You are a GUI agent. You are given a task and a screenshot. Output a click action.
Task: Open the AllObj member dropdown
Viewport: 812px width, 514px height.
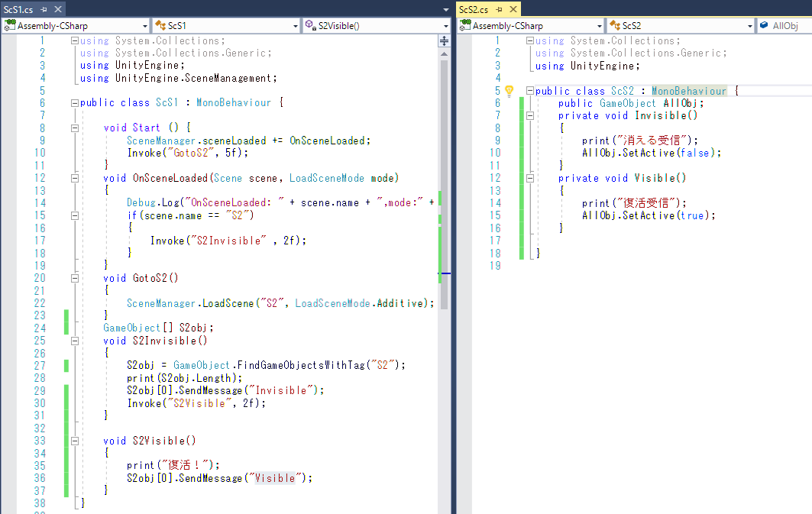(x=784, y=25)
